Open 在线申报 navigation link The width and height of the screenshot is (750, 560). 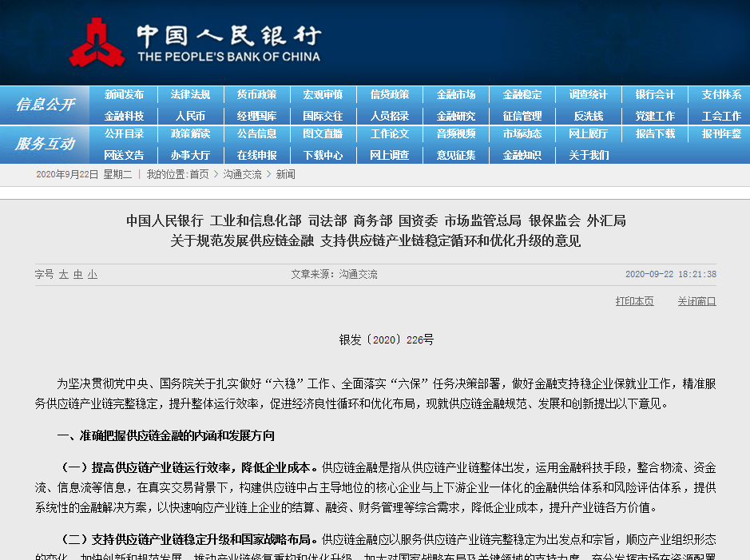[257, 156]
